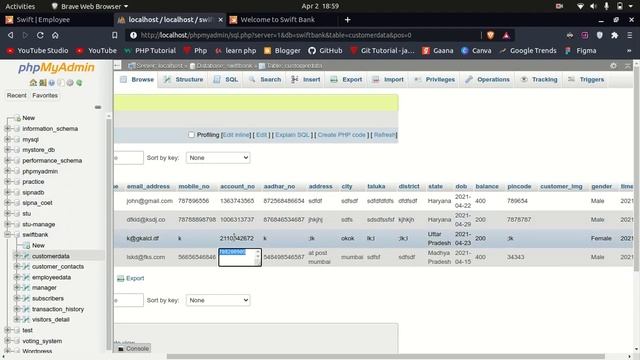The width and height of the screenshot is (640, 360).
Task: Hide navigation panel arrow button
Action: 117,65
